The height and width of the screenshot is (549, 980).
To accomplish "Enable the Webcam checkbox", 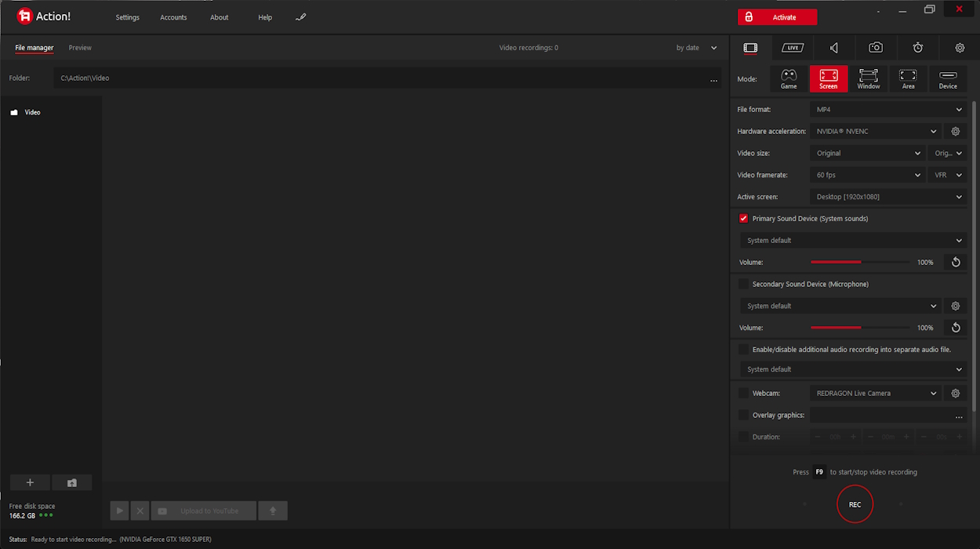I will 743,393.
